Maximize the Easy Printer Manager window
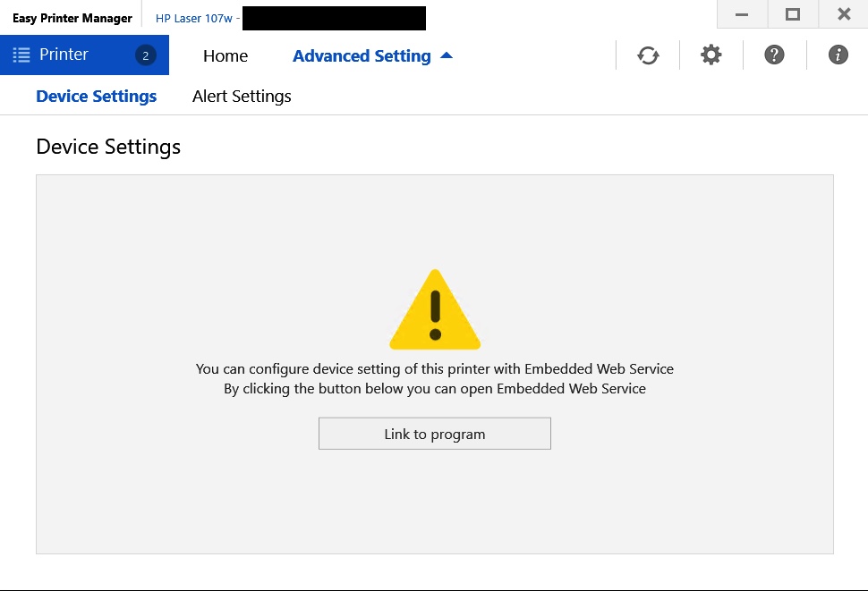Image resolution: width=868 pixels, height=591 pixels. click(792, 14)
